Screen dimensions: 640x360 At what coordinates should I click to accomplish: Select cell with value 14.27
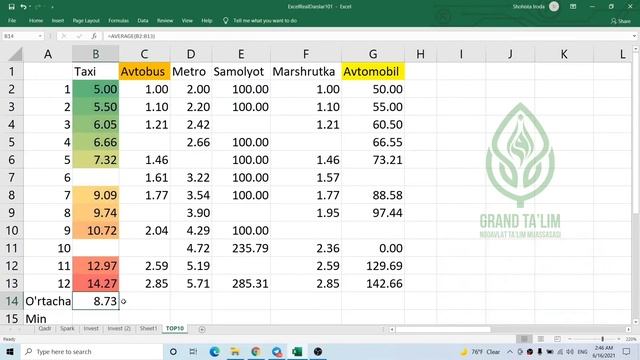tap(96, 283)
